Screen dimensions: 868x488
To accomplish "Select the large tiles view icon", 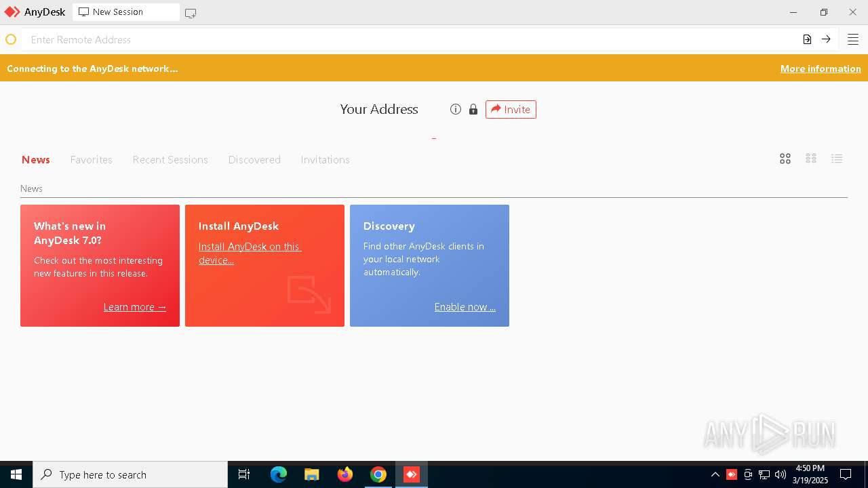I will click(x=785, y=159).
